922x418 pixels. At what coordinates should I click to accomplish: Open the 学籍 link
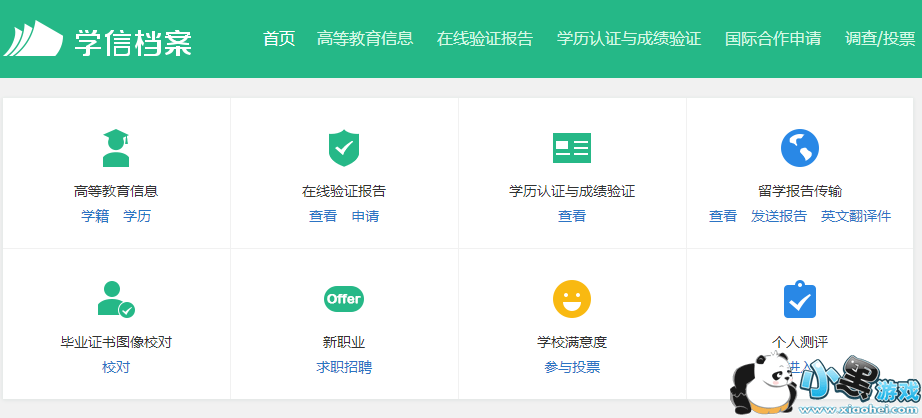95,216
